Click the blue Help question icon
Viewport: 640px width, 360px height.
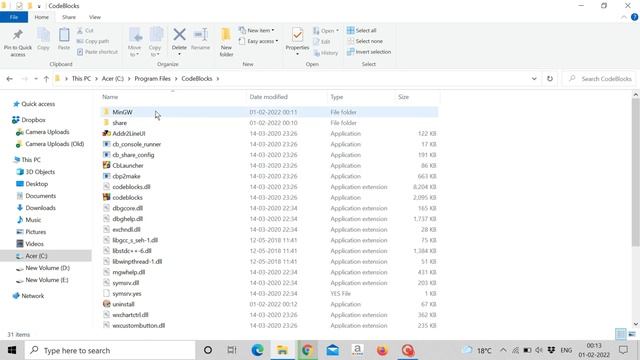coord(634,17)
